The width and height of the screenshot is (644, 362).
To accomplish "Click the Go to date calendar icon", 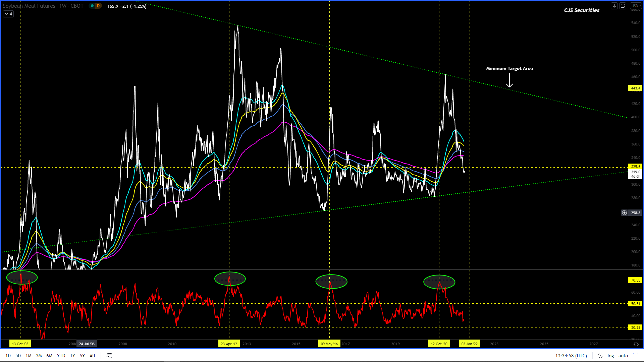I will [109, 356].
